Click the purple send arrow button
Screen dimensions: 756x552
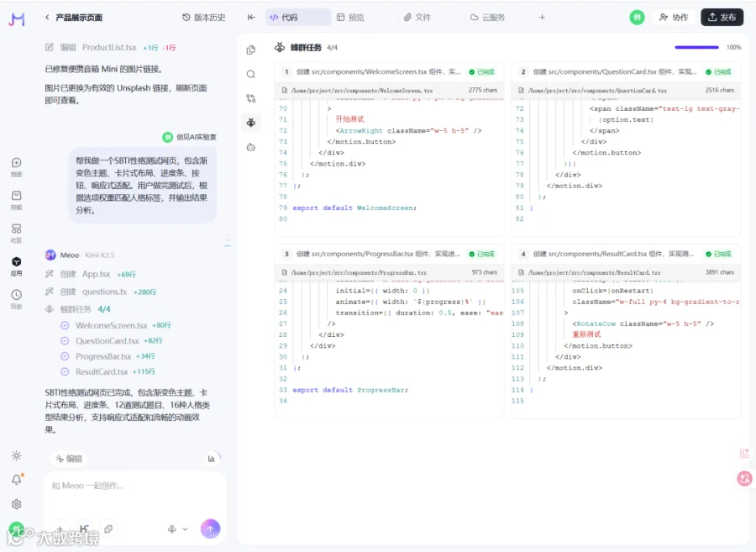[210, 528]
